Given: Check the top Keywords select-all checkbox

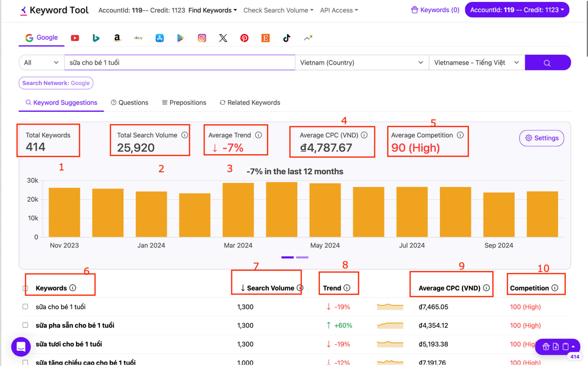Looking at the screenshot, I should pos(25,288).
